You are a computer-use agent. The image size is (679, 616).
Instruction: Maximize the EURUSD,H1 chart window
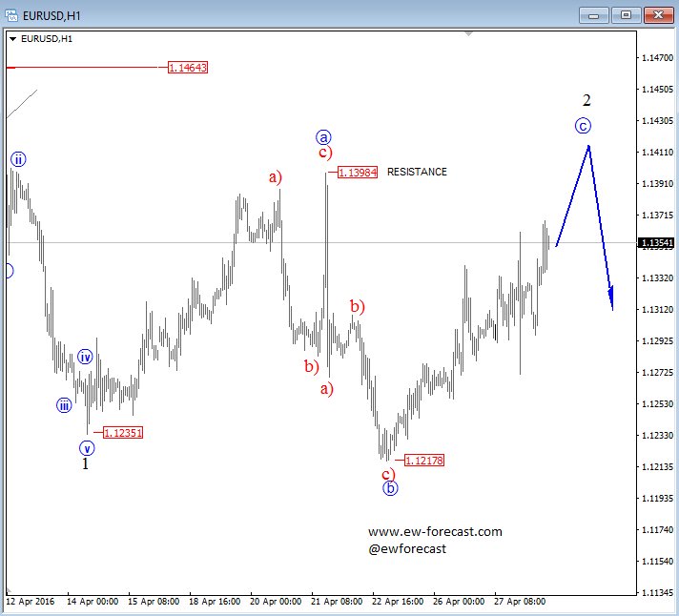point(627,15)
